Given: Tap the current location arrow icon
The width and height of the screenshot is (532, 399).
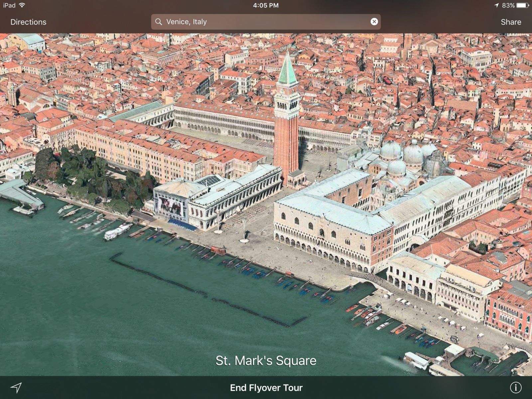Looking at the screenshot, I should pyautogui.click(x=16, y=387).
